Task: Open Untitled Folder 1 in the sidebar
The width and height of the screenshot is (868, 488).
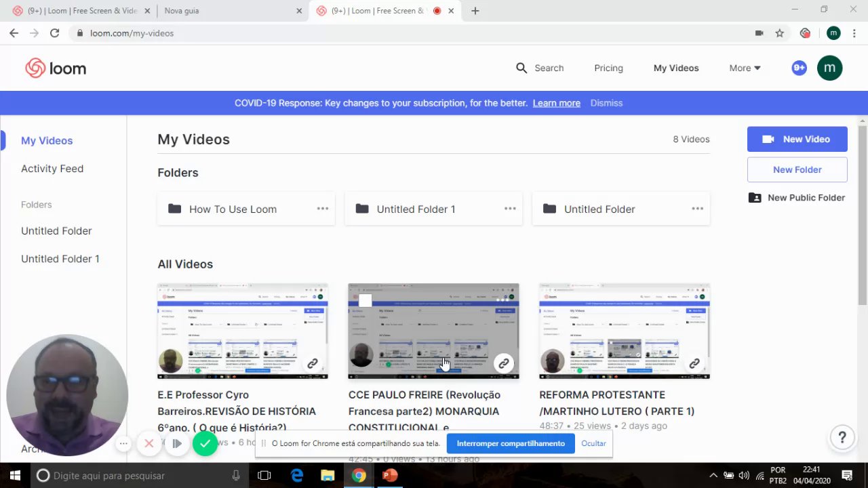Action: (x=60, y=258)
